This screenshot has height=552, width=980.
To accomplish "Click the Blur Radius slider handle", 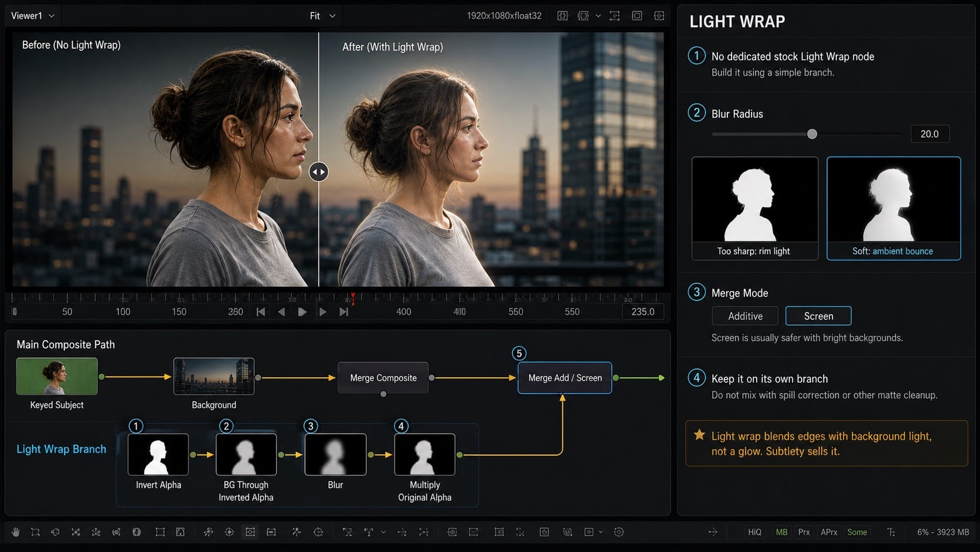I will [x=812, y=134].
